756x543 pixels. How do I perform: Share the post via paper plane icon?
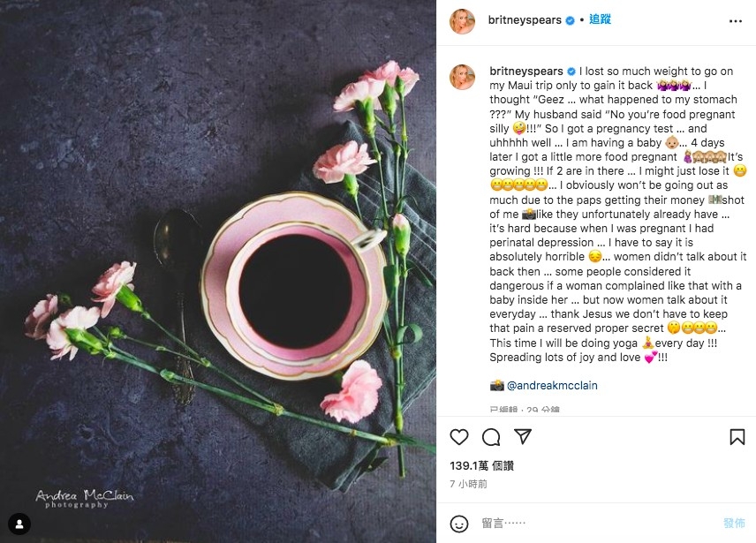click(523, 437)
